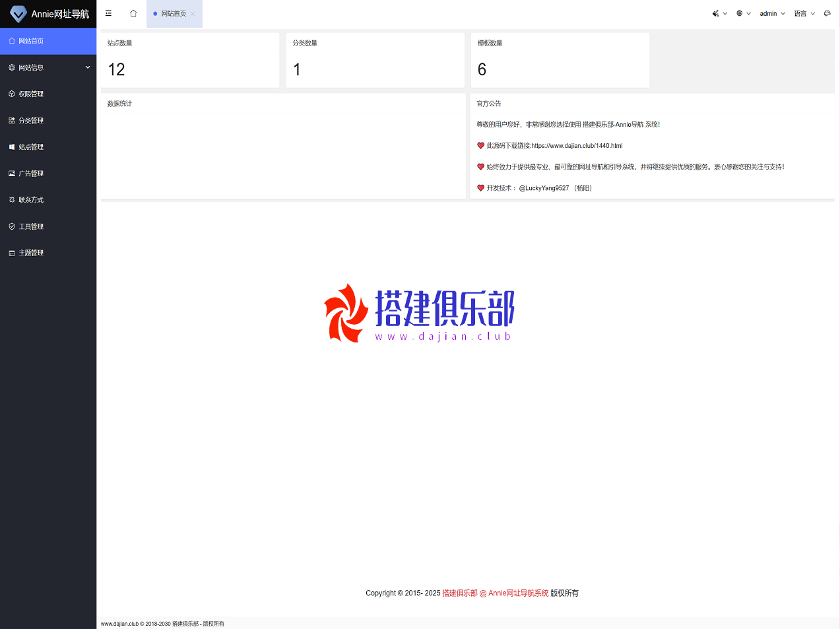
Task: Open 主题管理 in the sidebar
Action: pos(48,252)
